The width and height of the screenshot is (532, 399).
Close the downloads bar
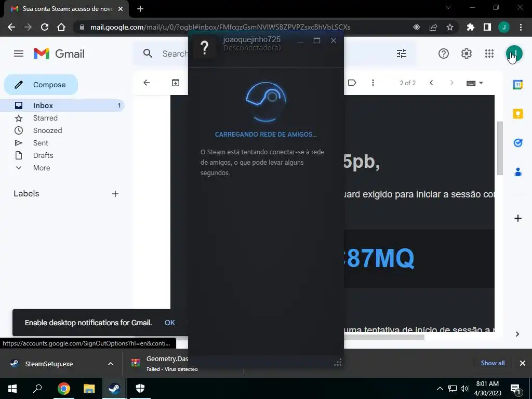(x=523, y=363)
